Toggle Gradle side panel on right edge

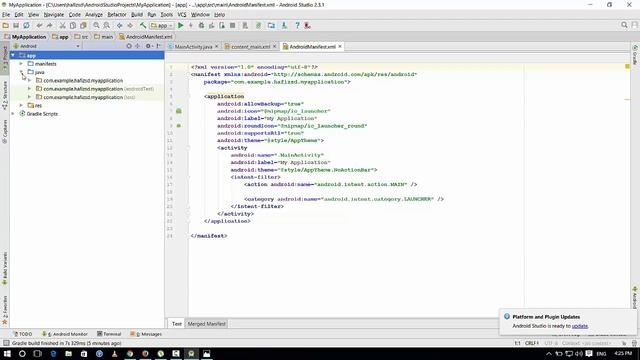(x=635, y=55)
